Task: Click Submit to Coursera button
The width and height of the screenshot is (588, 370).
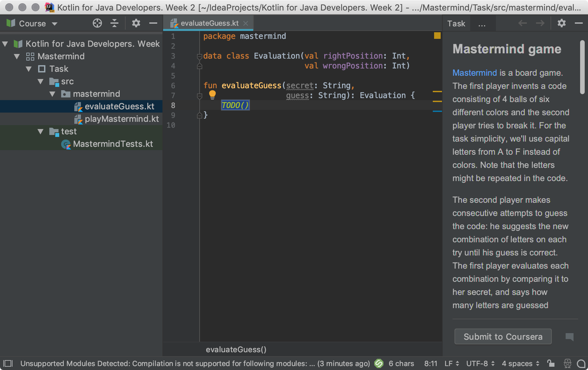Action: pos(503,336)
